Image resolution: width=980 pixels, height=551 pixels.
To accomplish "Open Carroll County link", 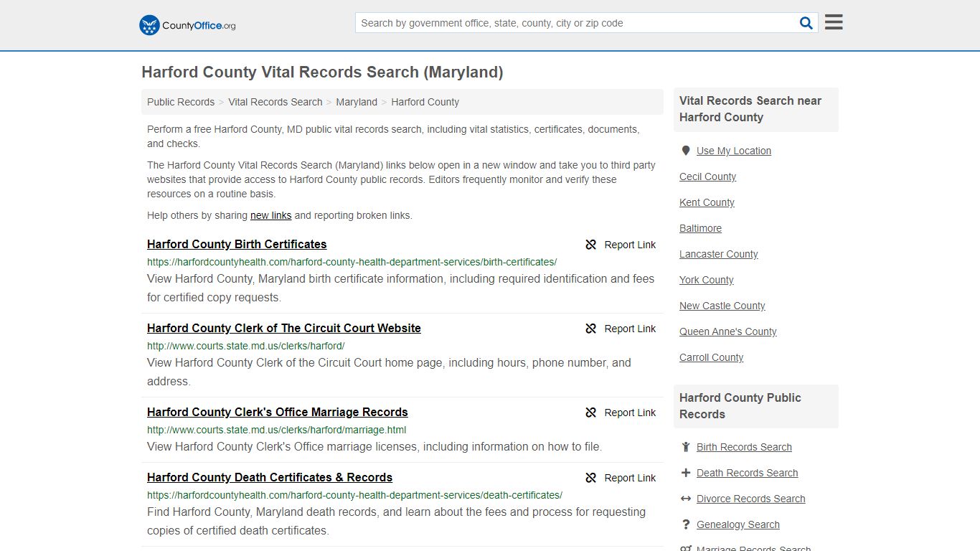I will 711,357.
